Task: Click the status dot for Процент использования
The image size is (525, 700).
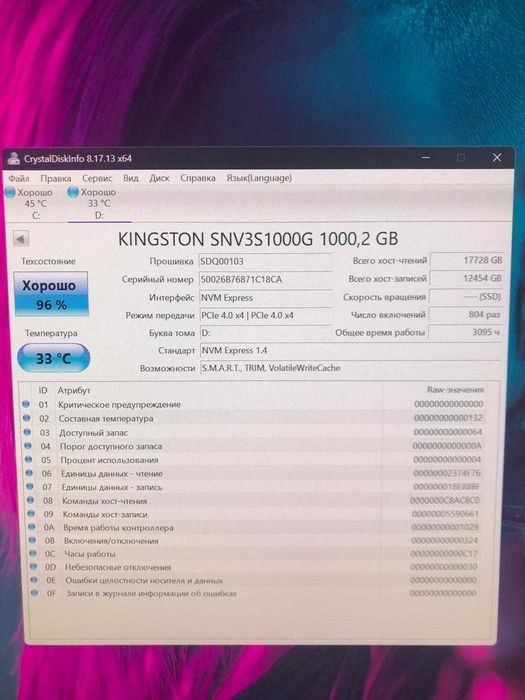Action: pyautogui.click(x=29, y=459)
